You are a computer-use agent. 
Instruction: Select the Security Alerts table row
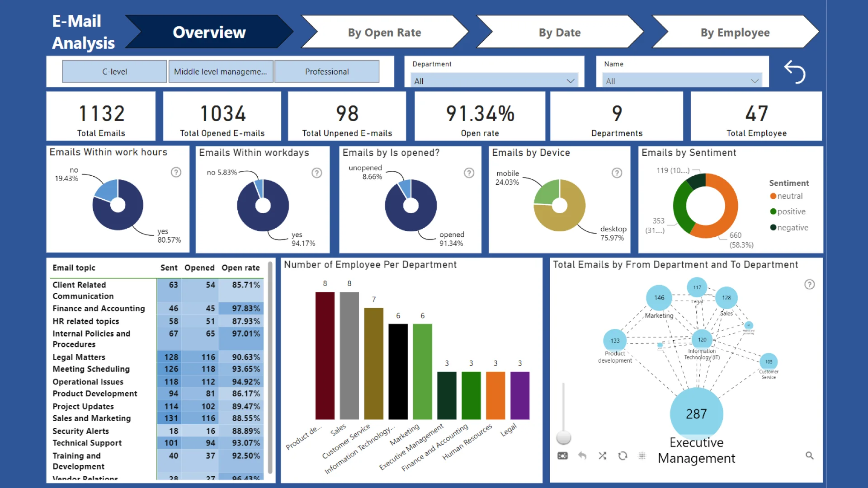156,431
